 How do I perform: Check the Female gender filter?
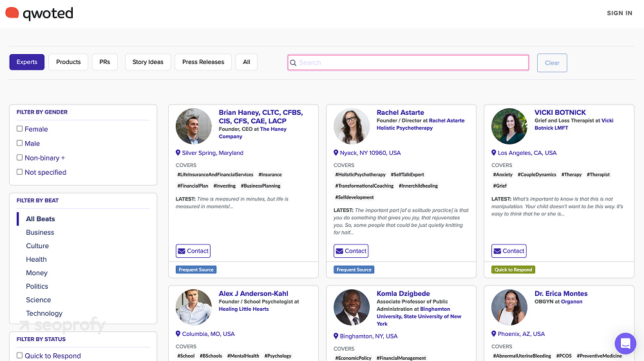[x=19, y=129]
